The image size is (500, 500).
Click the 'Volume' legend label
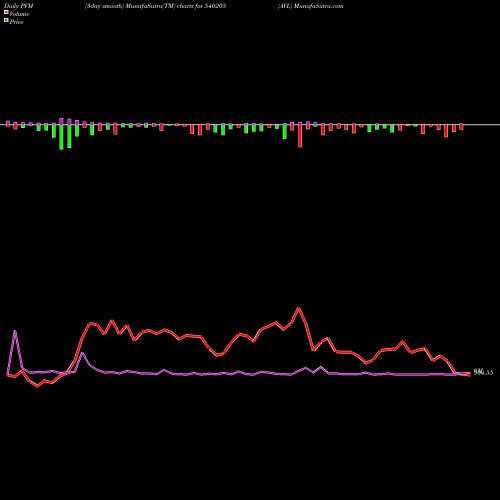click(x=19, y=14)
